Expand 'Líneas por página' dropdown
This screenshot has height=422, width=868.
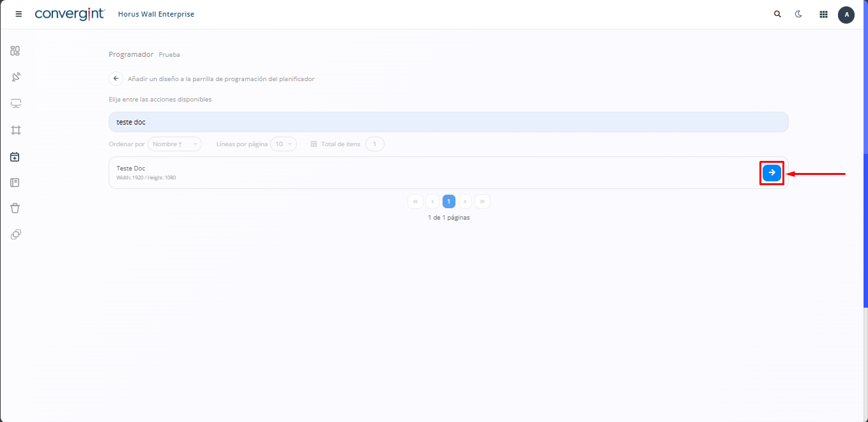pos(283,144)
